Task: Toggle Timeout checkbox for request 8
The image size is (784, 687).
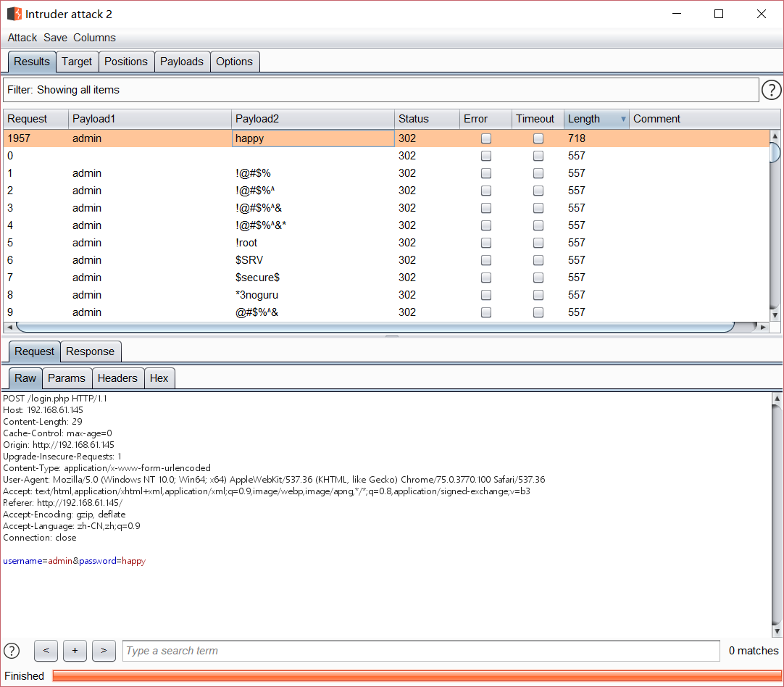Action: click(538, 295)
